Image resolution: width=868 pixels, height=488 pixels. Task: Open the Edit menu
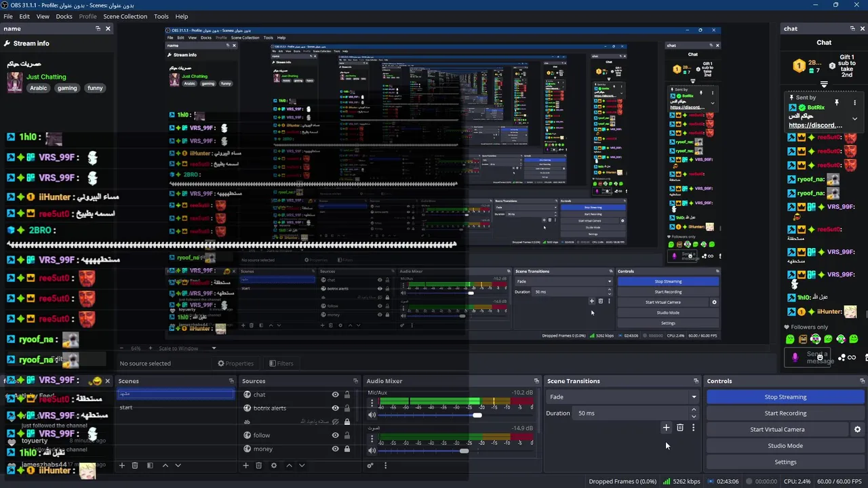[x=24, y=16]
